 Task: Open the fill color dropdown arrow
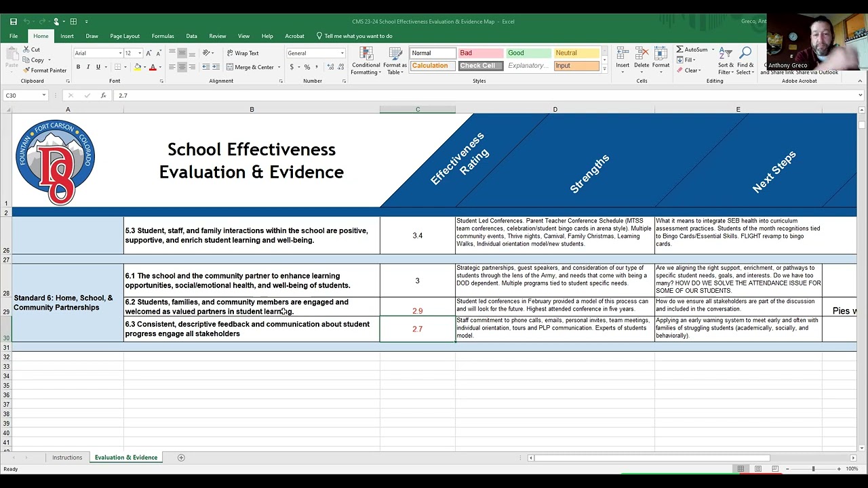(144, 67)
